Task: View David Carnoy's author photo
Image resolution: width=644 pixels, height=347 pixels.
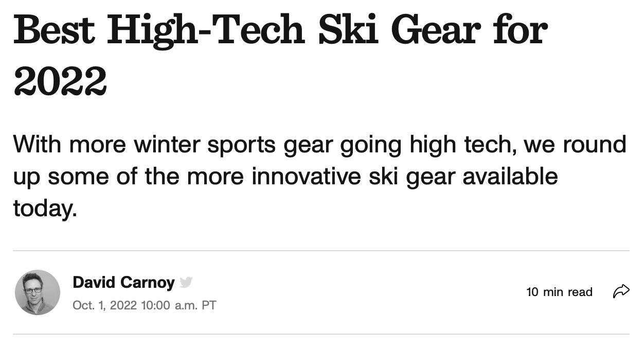Action: coord(38,292)
